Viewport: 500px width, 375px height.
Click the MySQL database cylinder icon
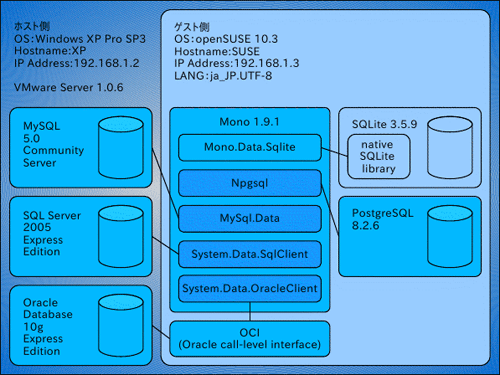coord(121,147)
